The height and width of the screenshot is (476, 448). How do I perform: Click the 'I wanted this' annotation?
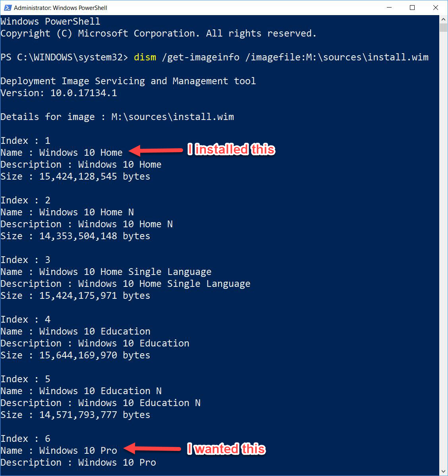coord(226,449)
